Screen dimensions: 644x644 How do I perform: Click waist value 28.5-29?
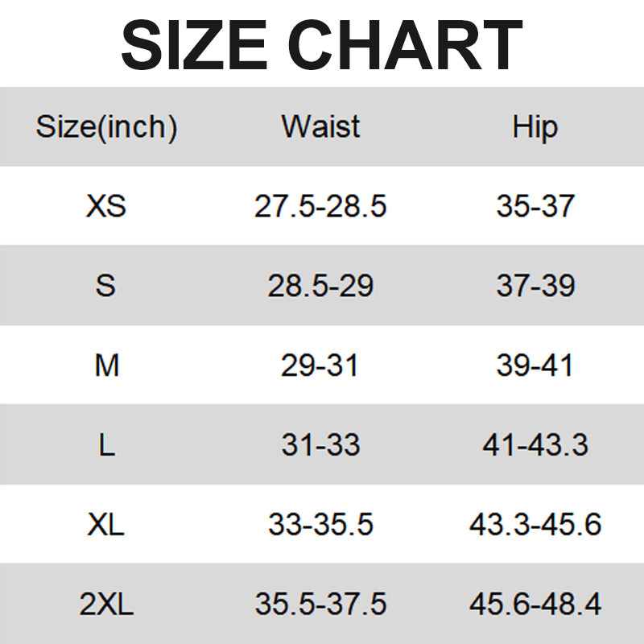320,286
